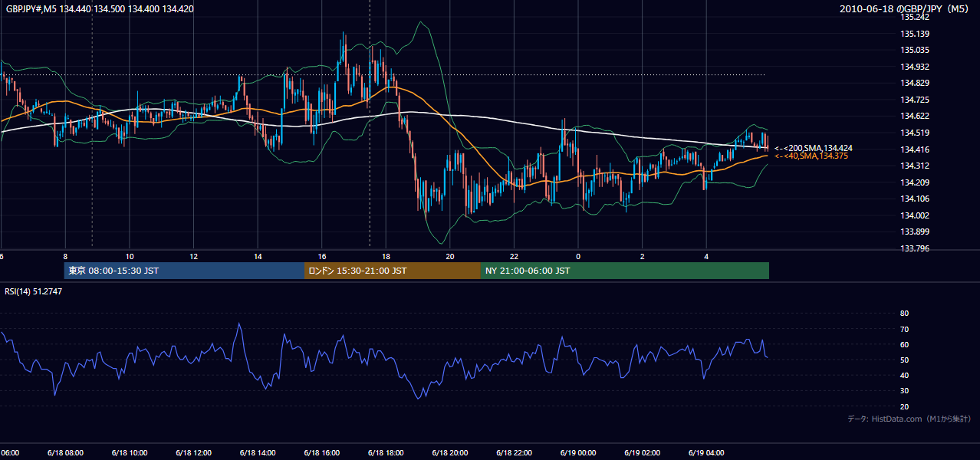Screen dimensions: 980x460
Task: Click the RSI(14) 51.2747 indicator label
Action: point(34,291)
